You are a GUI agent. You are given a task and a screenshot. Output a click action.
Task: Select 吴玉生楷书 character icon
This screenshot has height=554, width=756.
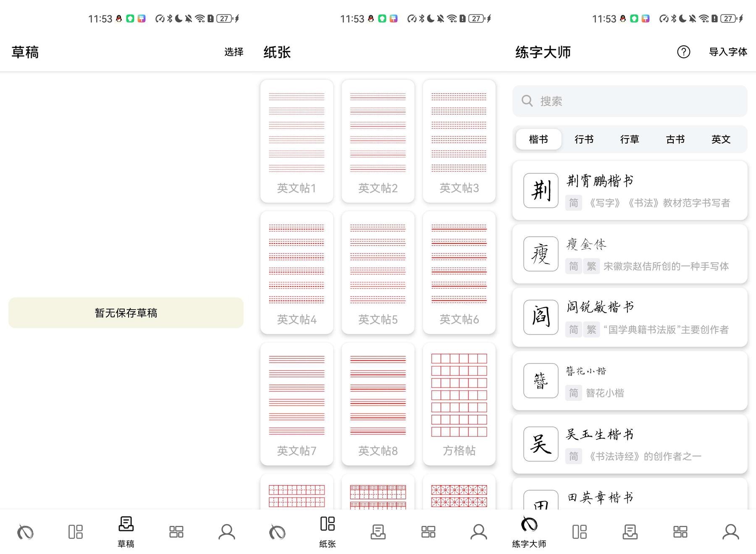point(541,444)
